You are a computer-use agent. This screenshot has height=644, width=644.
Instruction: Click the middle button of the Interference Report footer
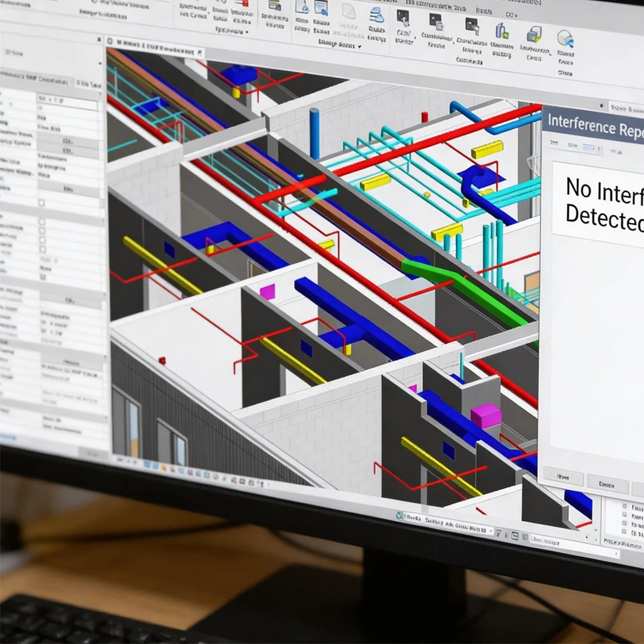tap(608, 485)
